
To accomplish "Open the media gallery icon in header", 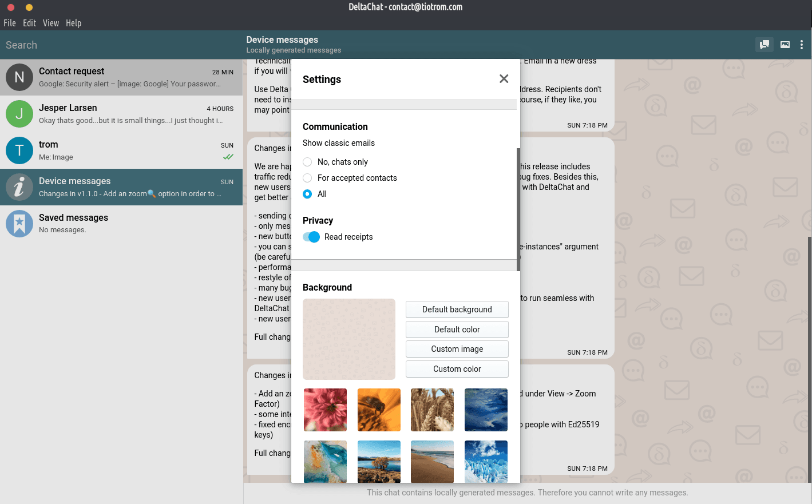I will tap(785, 45).
